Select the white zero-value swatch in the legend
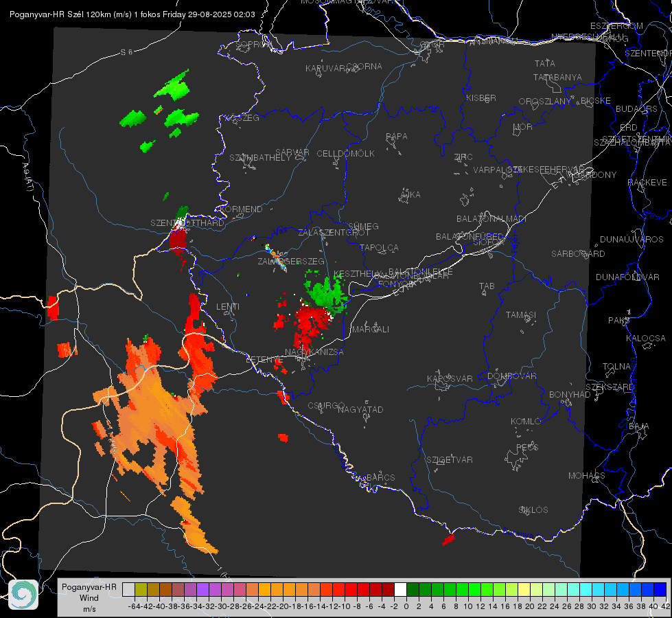The image size is (672, 618). [400, 589]
